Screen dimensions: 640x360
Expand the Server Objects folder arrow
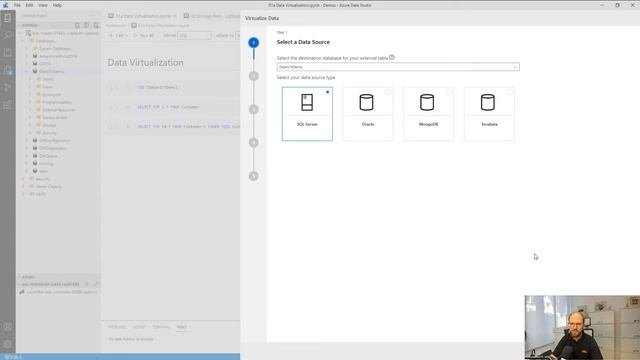tap(23, 187)
